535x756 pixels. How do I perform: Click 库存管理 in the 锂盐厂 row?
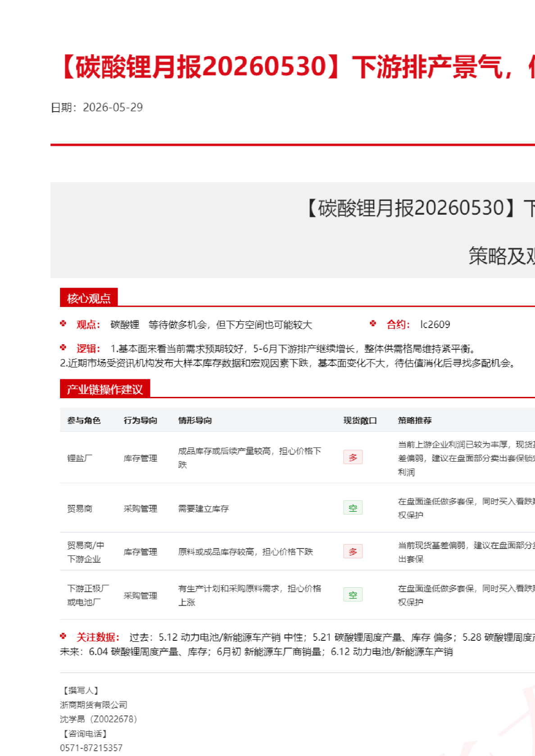pyautogui.click(x=141, y=458)
